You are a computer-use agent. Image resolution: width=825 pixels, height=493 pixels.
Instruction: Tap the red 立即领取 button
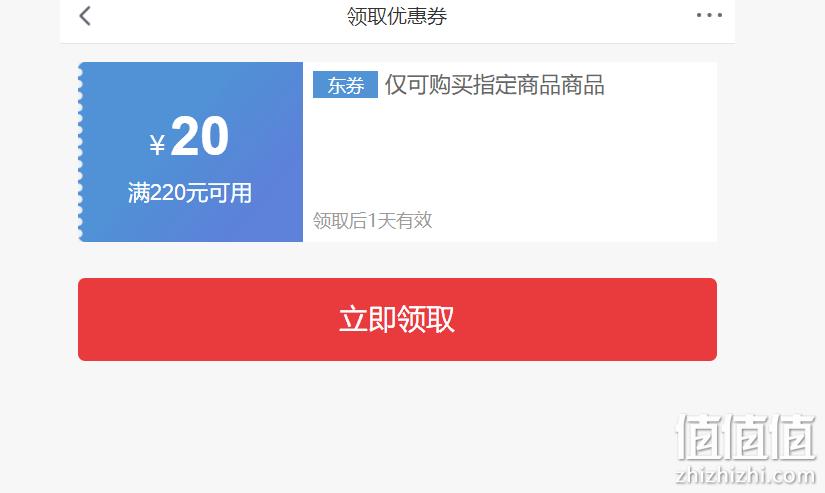[x=397, y=319]
